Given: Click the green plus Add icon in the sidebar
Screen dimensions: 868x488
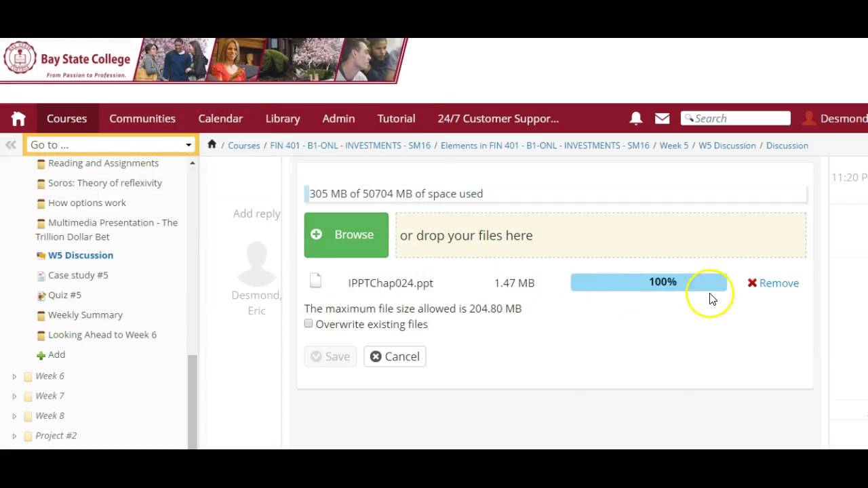Looking at the screenshot, I should (41, 355).
